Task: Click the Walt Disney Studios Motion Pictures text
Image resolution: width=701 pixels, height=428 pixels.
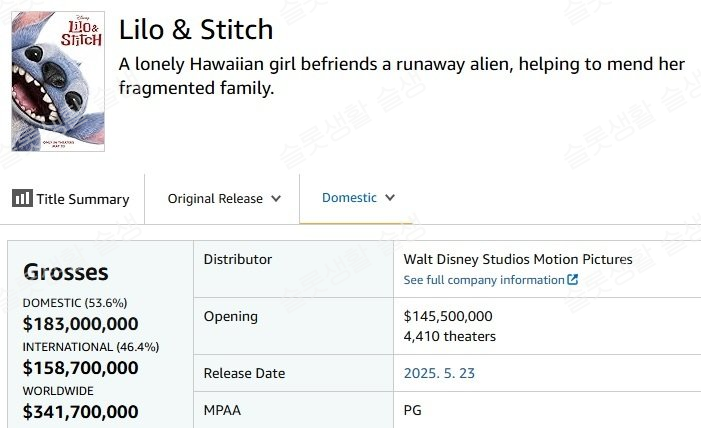Action: click(x=518, y=259)
